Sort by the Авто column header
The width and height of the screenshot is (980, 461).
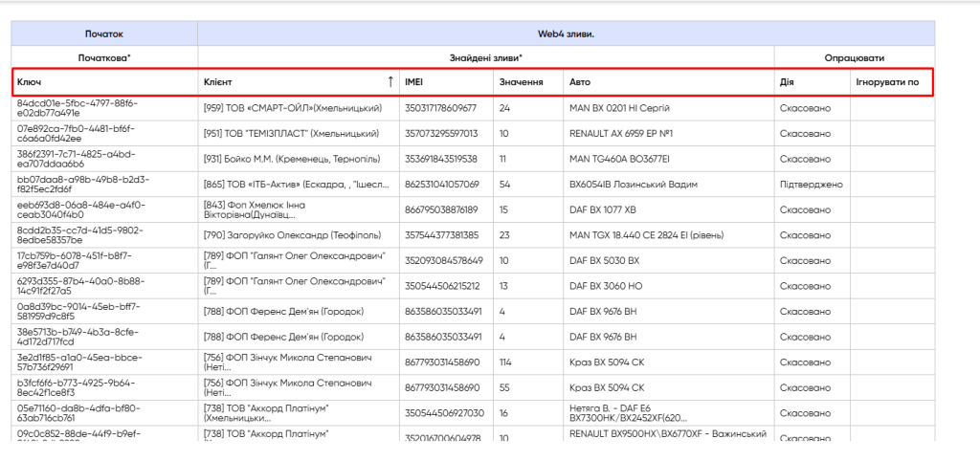point(579,82)
